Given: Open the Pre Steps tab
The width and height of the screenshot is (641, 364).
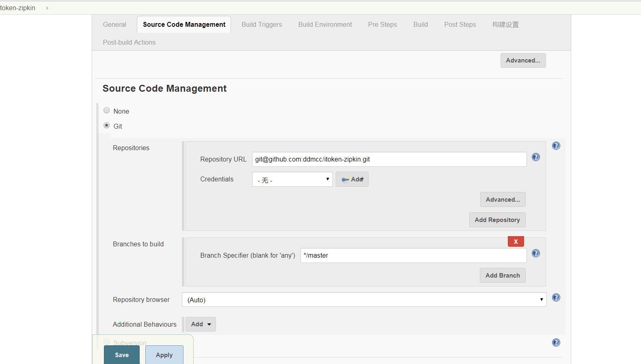Looking at the screenshot, I should coord(382,24).
